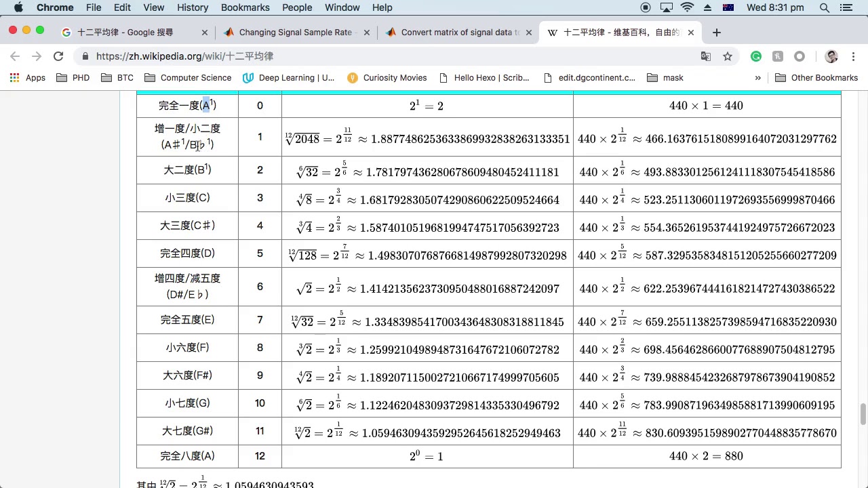Click the AirPlay display icon in menu bar
The image size is (868, 488).
[667, 7]
